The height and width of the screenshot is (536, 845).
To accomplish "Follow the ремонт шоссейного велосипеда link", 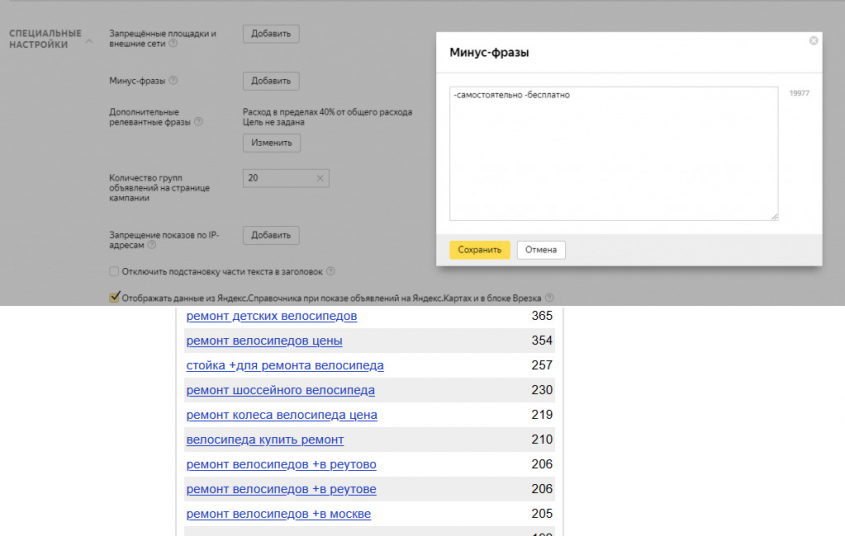I will 280,390.
